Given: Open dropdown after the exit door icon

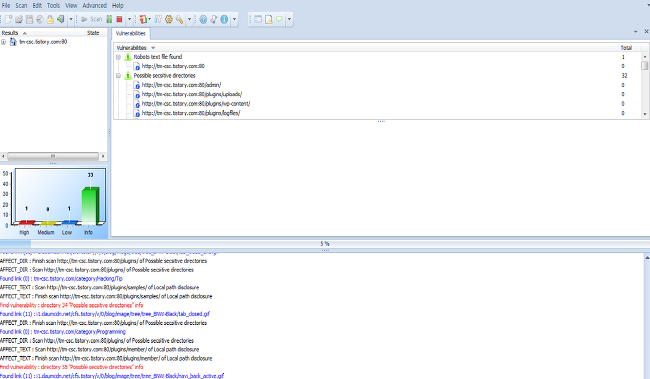Looking at the screenshot, I should point(71,19).
